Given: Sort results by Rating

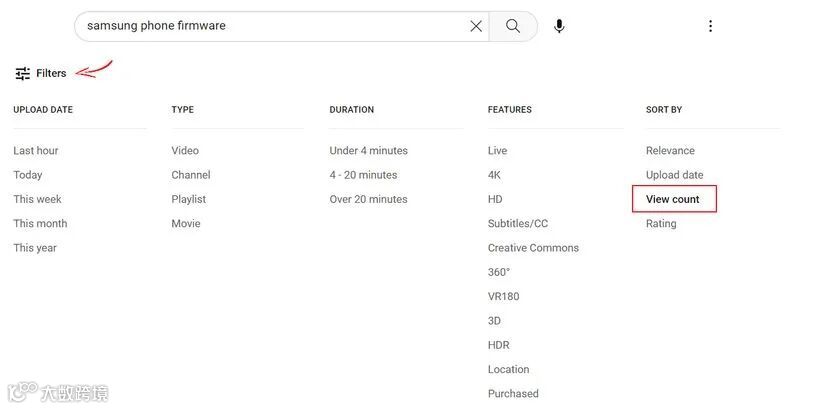Looking at the screenshot, I should [661, 224].
